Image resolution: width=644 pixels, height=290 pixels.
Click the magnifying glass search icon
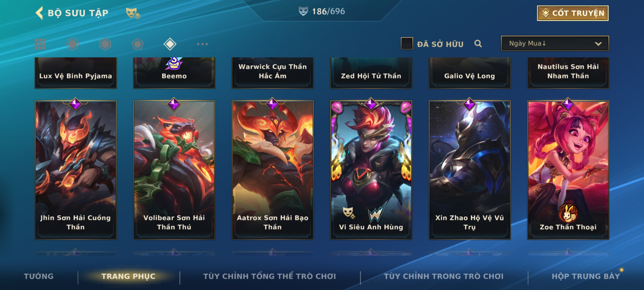click(478, 44)
